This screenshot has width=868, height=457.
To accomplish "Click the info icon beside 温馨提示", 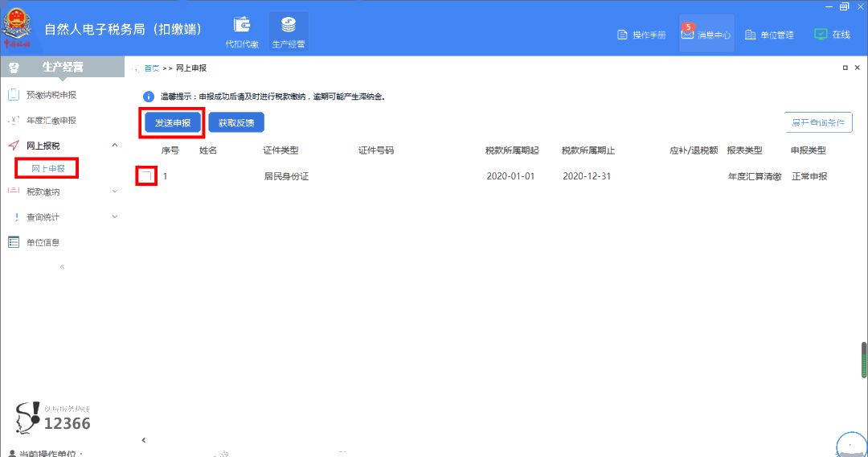I will pos(149,97).
